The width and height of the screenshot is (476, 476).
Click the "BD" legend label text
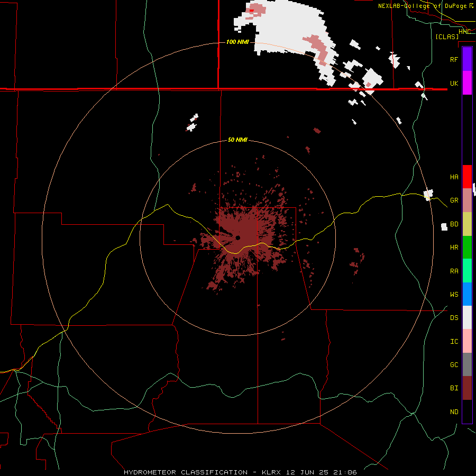pyautogui.click(x=454, y=224)
